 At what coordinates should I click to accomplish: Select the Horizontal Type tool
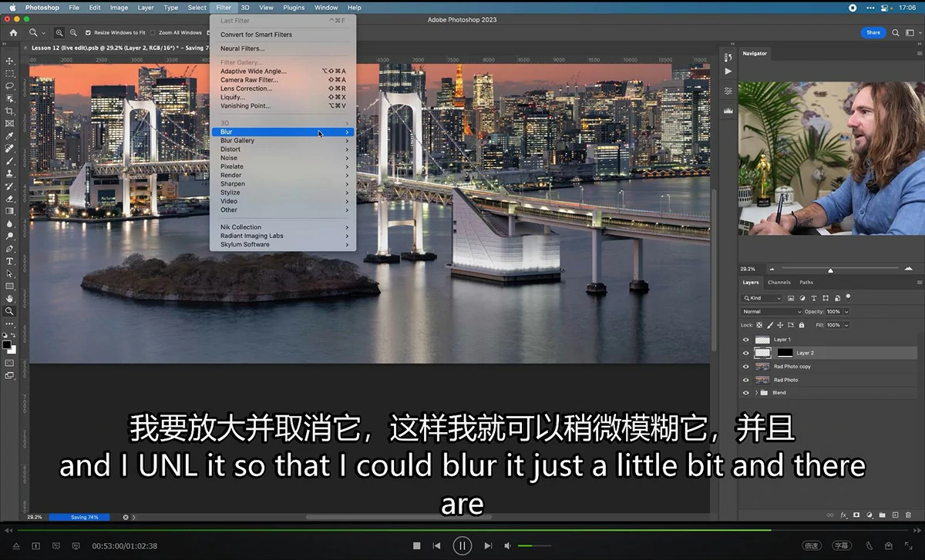coord(9,261)
